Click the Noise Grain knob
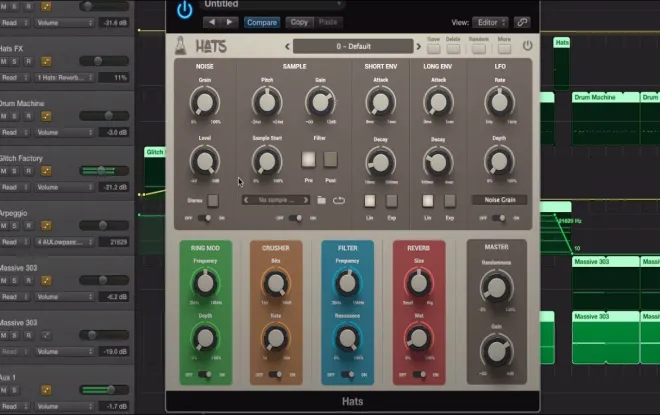This screenshot has height=415, width=660. pos(205,102)
